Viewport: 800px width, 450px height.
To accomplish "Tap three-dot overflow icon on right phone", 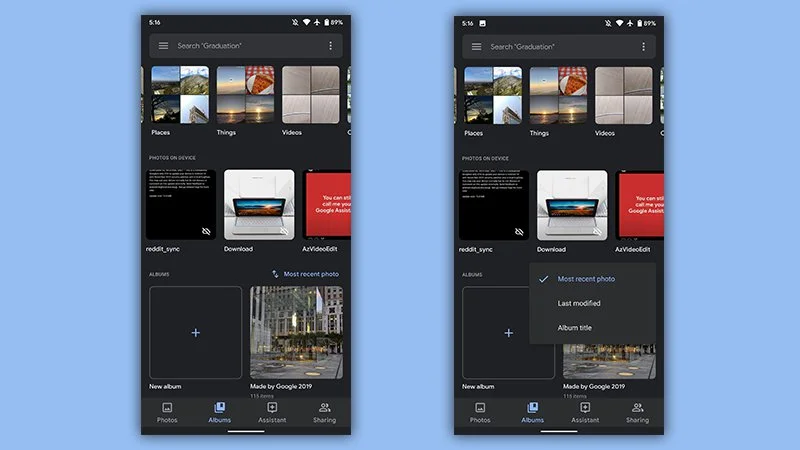I will (643, 46).
